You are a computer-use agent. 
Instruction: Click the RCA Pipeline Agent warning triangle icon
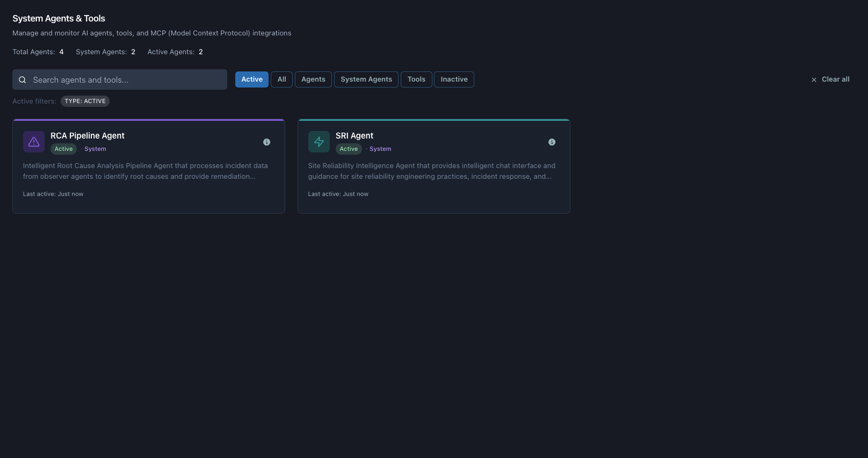click(34, 142)
